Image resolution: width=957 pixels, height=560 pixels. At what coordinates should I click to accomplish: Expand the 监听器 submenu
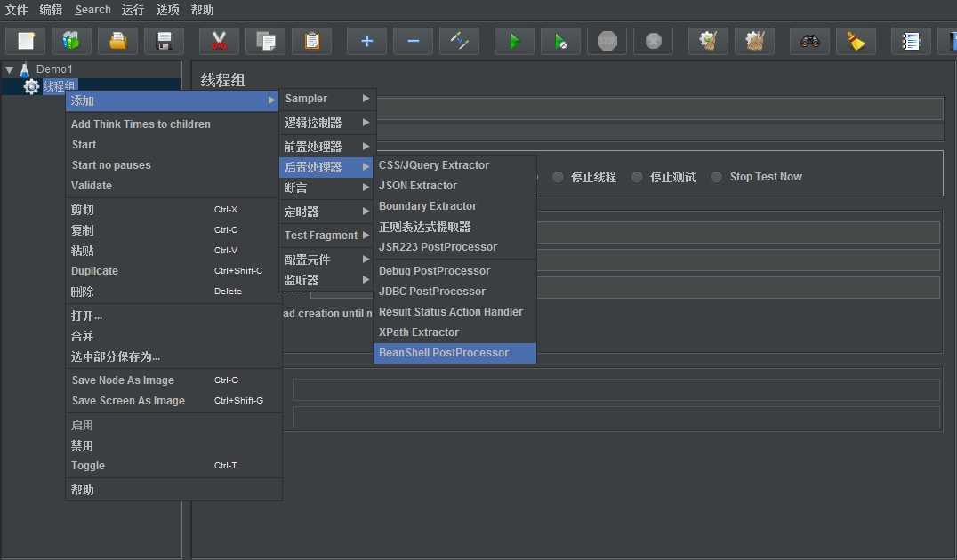(327, 280)
